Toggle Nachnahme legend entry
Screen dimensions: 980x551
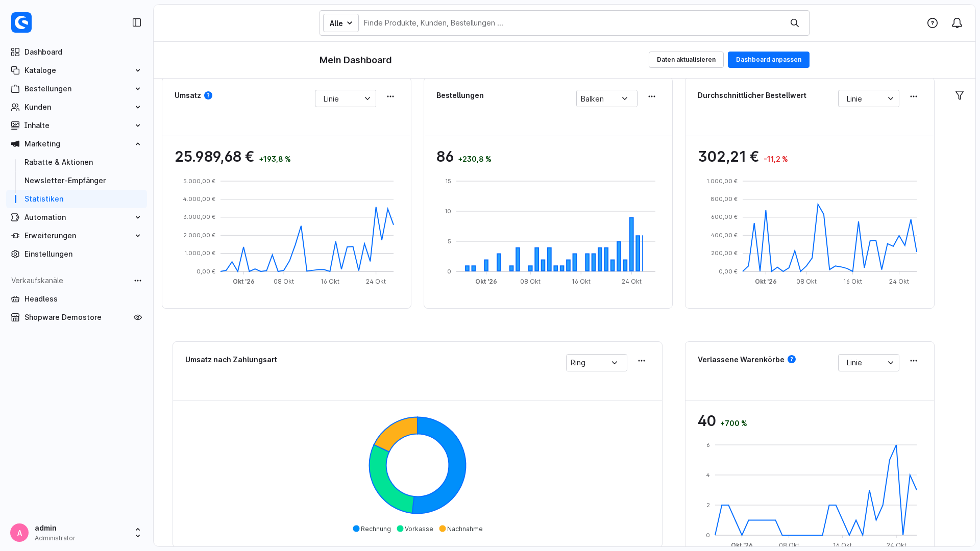tap(461, 529)
